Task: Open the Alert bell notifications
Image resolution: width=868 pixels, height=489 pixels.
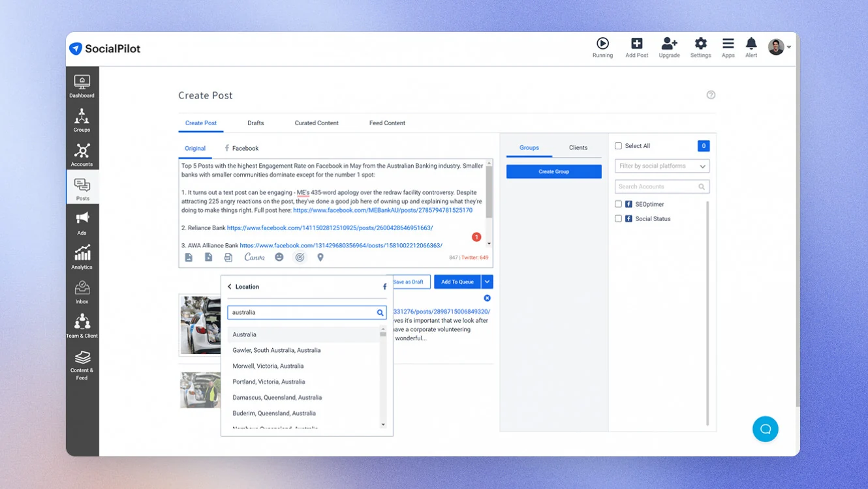Action: (x=751, y=48)
